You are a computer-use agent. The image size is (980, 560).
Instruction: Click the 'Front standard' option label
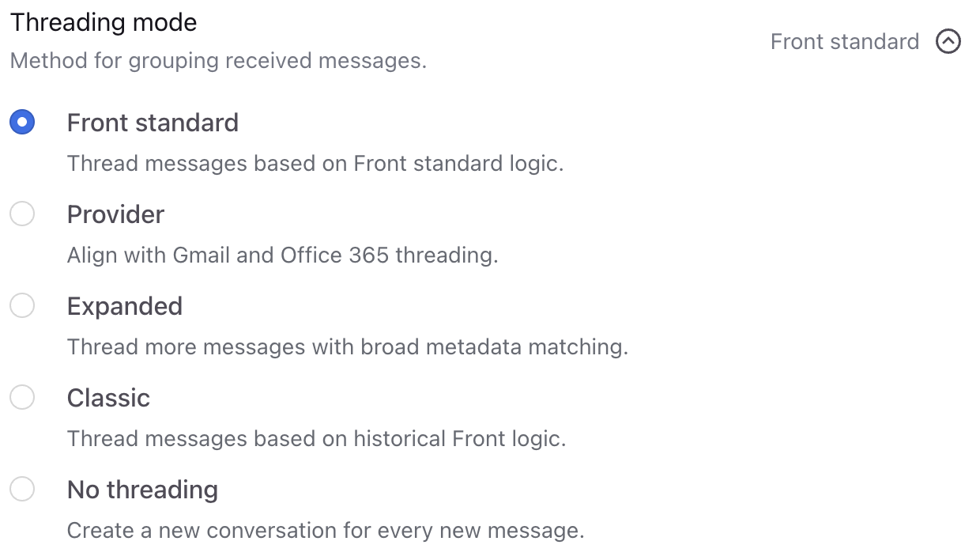coord(153,123)
